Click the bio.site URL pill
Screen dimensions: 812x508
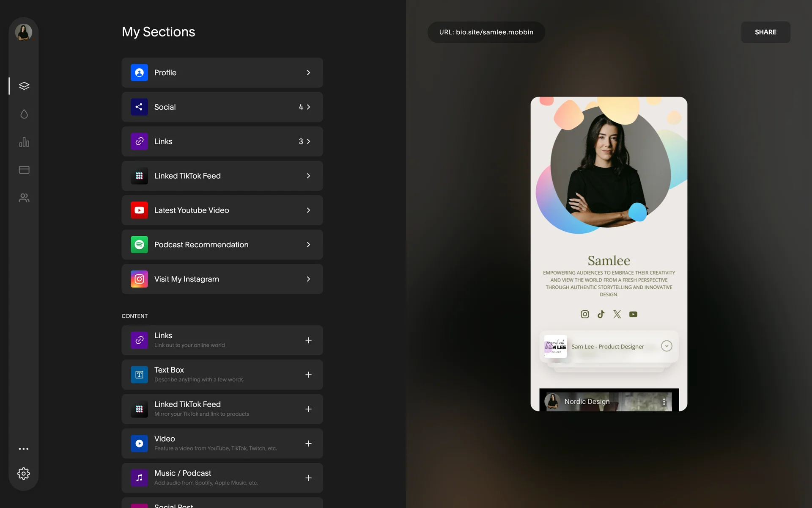[486, 32]
